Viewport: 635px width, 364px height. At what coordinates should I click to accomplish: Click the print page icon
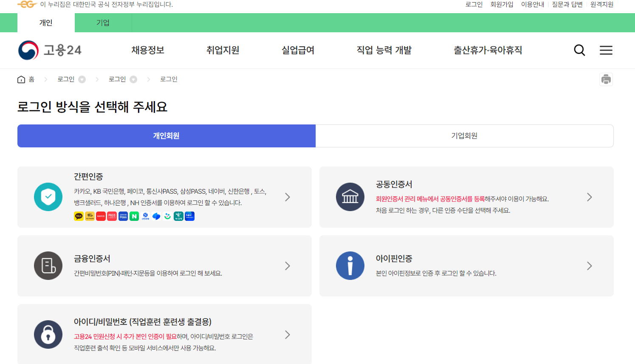606,79
